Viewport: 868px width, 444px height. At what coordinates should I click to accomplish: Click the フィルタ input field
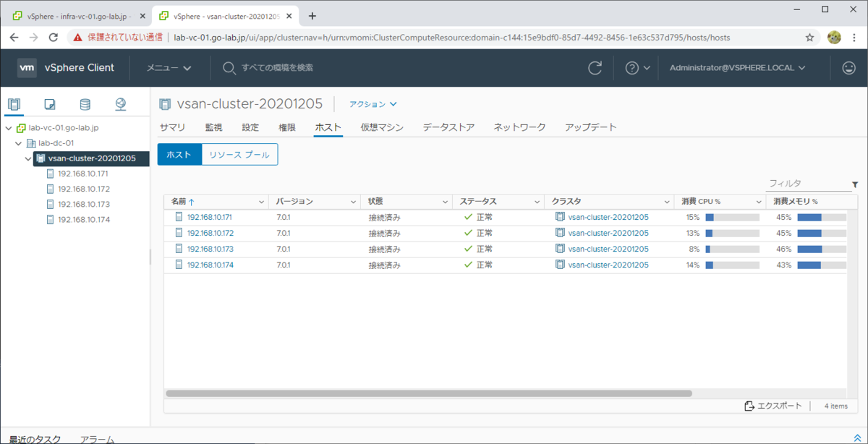[x=807, y=184]
